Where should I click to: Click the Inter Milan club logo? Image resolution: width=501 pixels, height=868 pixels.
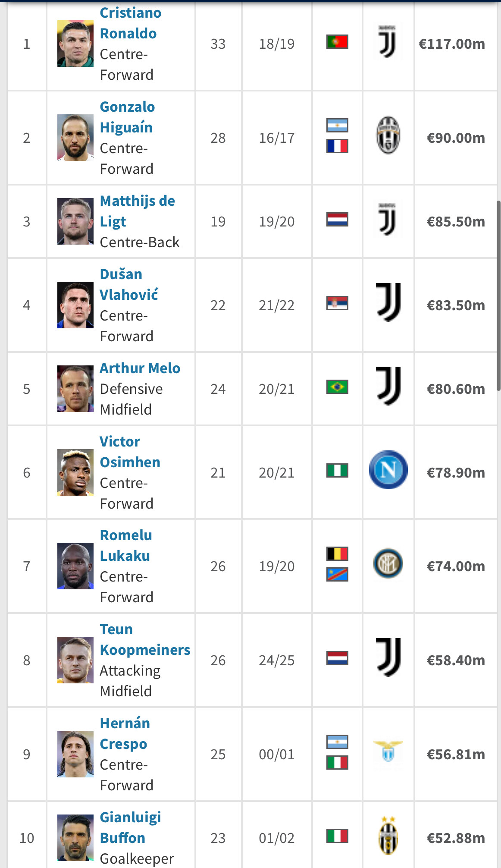(x=388, y=563)
